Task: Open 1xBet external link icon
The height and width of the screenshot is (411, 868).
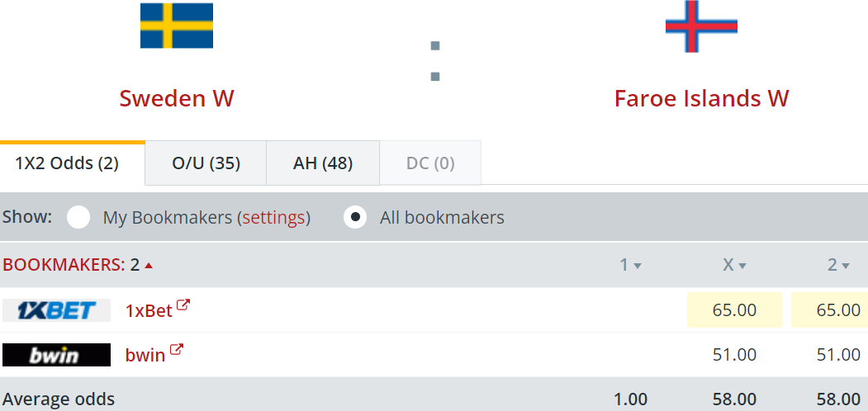Action: pyautogui.click(x=183, y=306)
